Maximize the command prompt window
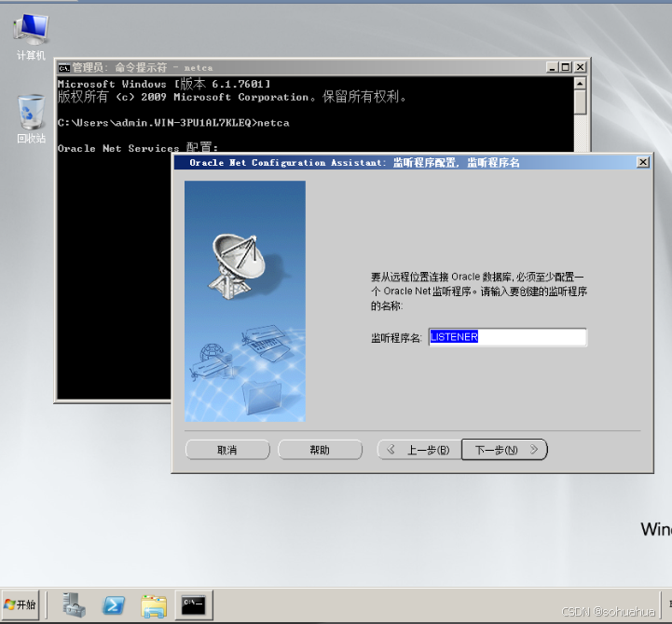 pyautogui.click(x=566, y=67)
